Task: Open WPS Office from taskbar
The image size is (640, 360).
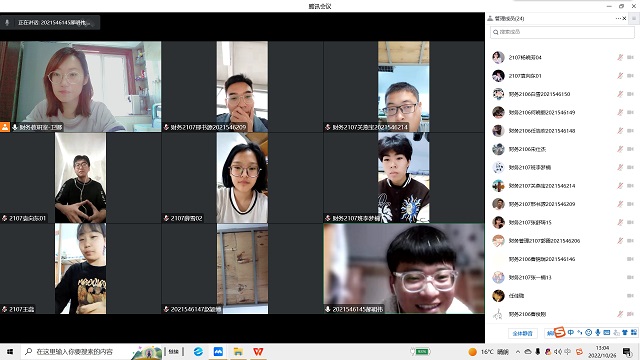Action: tap(258, 351)
